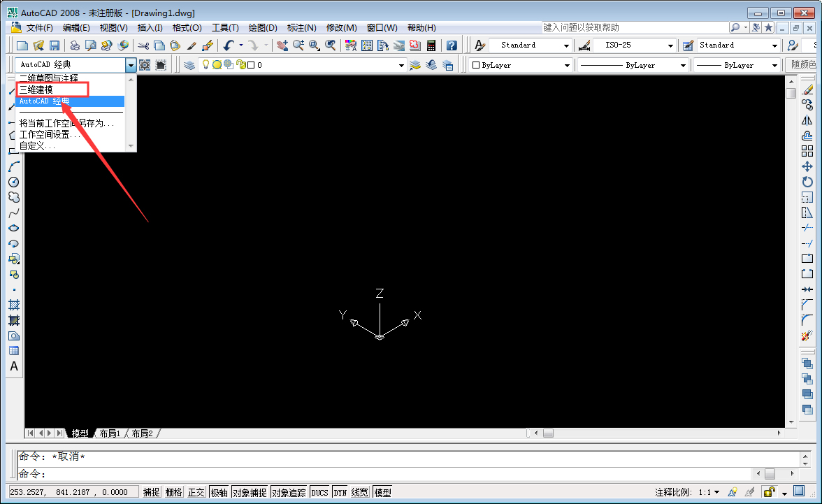Activate the Pan Realtime hand icon

(281, 45)
